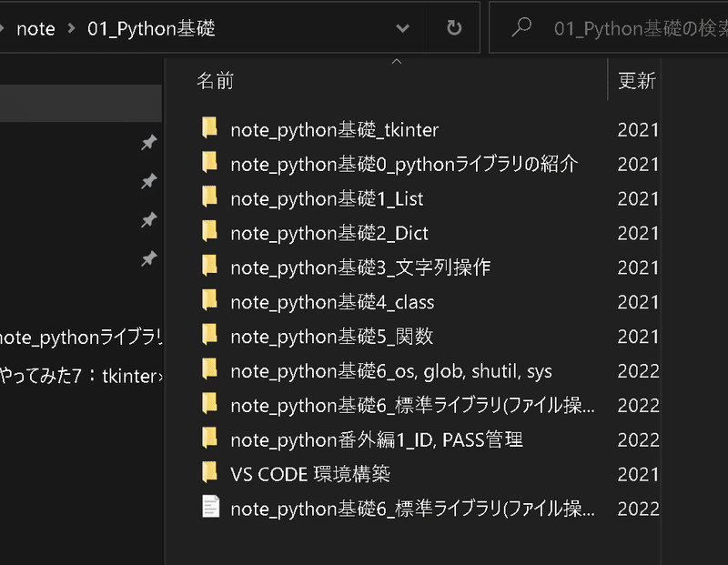Click the magnifier icon in the search box

521,27
